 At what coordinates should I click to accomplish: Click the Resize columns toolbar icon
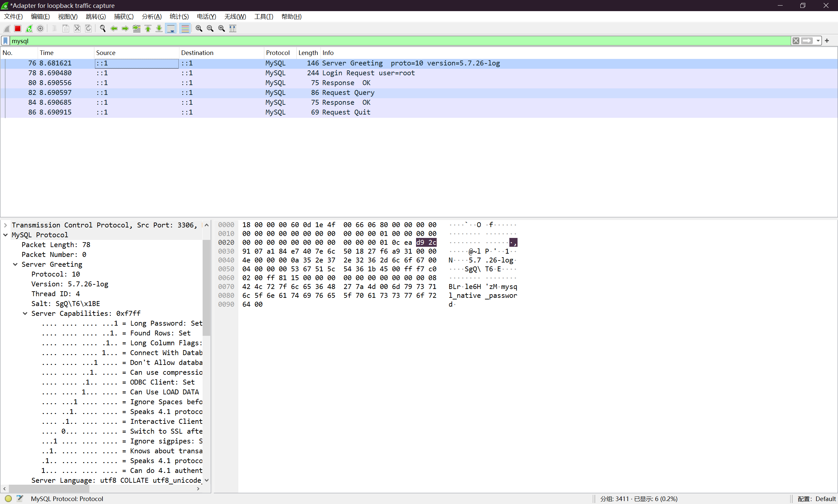[x=233, y=28]
